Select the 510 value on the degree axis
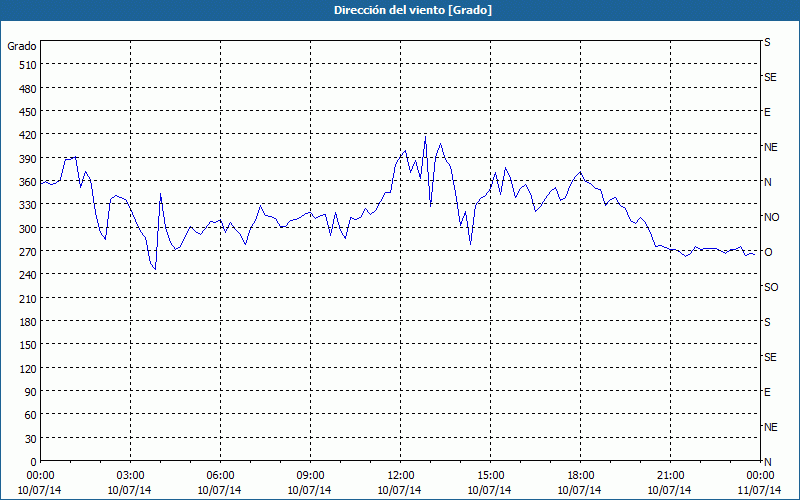Viewport: 800px width, 500px height. [28, 65]
